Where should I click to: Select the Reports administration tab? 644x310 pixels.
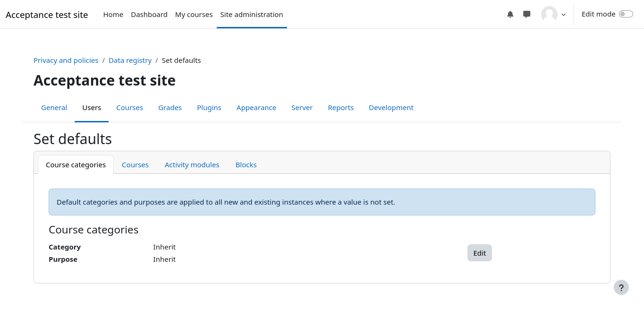click(340, 108)
